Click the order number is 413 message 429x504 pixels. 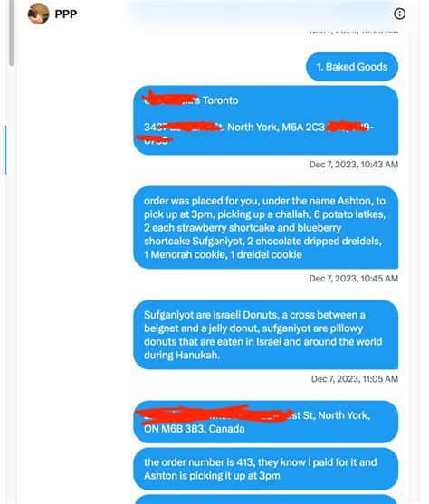coord(265,469)
